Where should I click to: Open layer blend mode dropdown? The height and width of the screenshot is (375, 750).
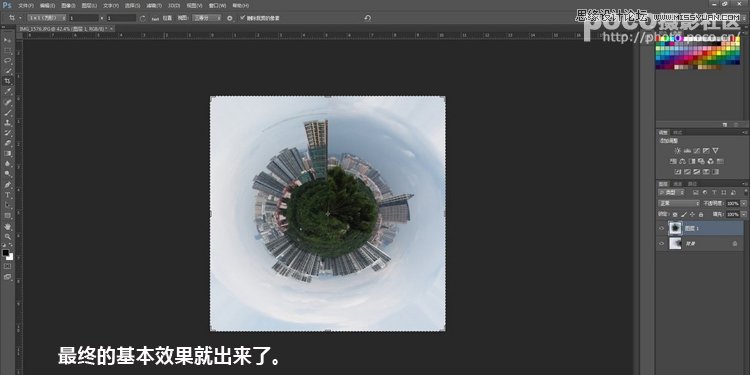coord(679,203)
